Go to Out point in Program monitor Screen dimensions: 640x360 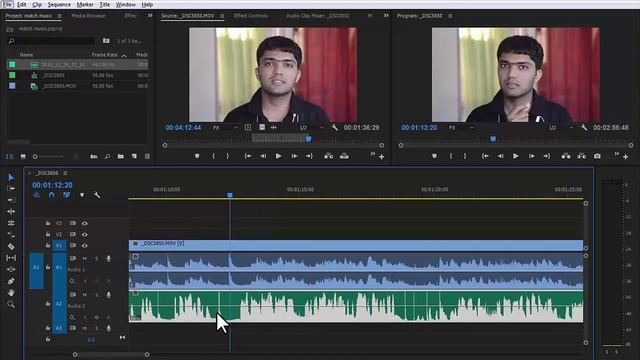coord(547,156)
